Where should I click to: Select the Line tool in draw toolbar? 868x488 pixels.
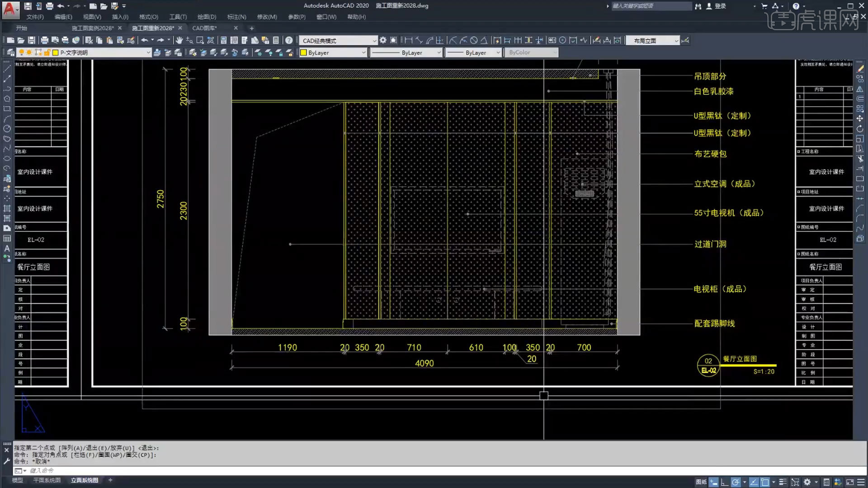point(7,69)
